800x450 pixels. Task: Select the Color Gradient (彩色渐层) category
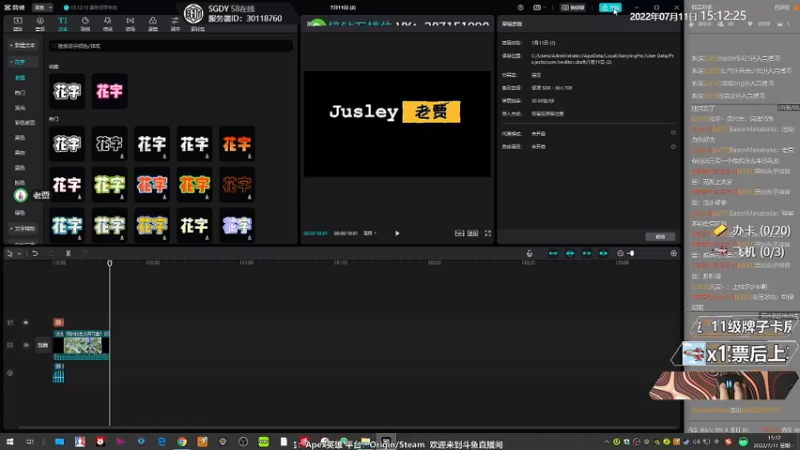point(24,122)
